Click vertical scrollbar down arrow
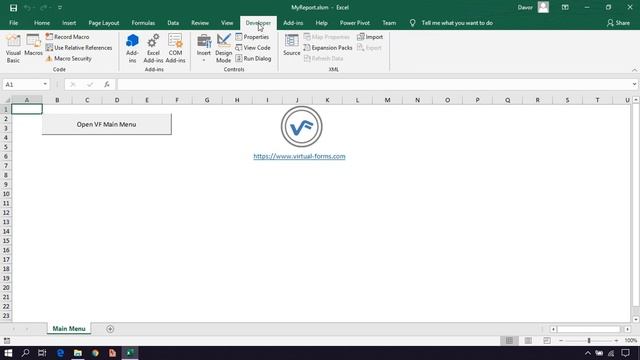640x360 pixels. click(636, 319)
